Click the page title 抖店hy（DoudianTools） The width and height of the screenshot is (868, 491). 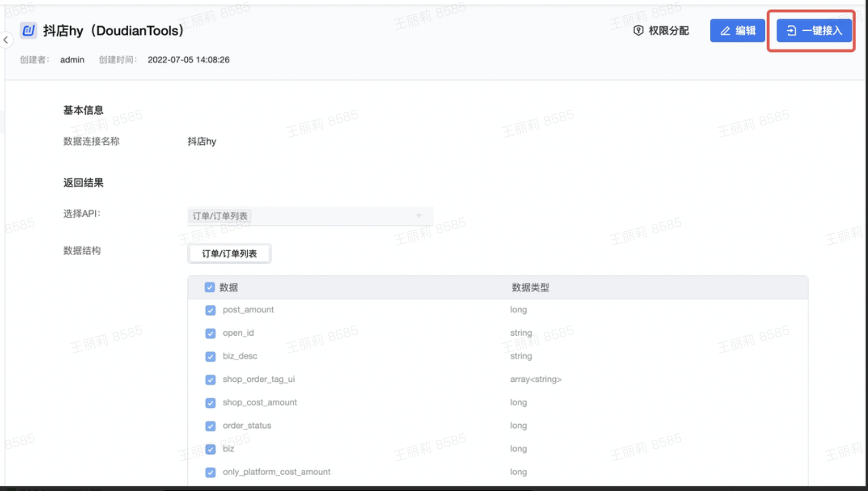point(113,31)
